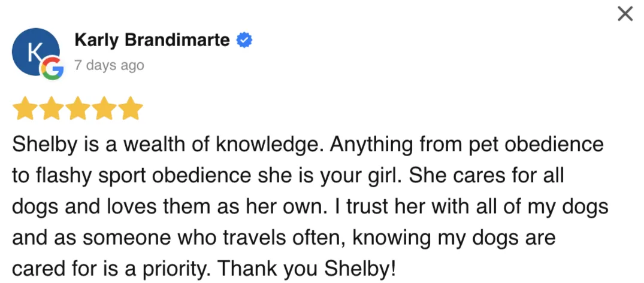Open Karly Brandimarte's profile name link
Image resolution: width=644 pixels, height=283 pixels.
click(x=152, y=41)
